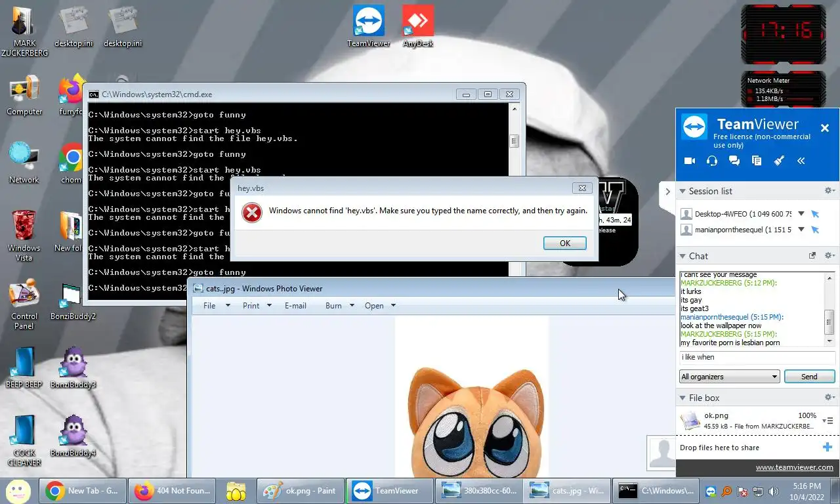Viewport: 840px width, 504px height.
Task: Expand options arrow for Desktop-4WFEO session
Action: [801, 214]
